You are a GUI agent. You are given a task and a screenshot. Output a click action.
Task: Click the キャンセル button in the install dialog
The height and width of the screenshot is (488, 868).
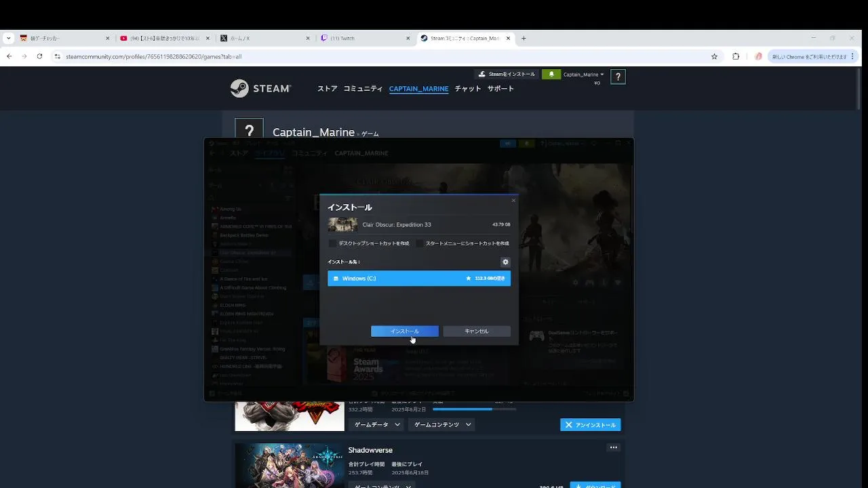coord(477,331)
